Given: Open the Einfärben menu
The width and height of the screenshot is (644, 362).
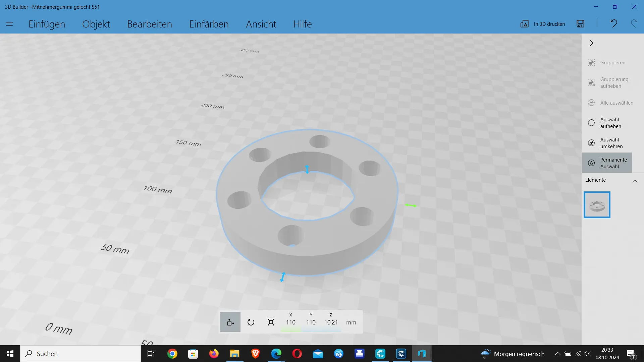Looking at the screenshot, I should point(209,24).
